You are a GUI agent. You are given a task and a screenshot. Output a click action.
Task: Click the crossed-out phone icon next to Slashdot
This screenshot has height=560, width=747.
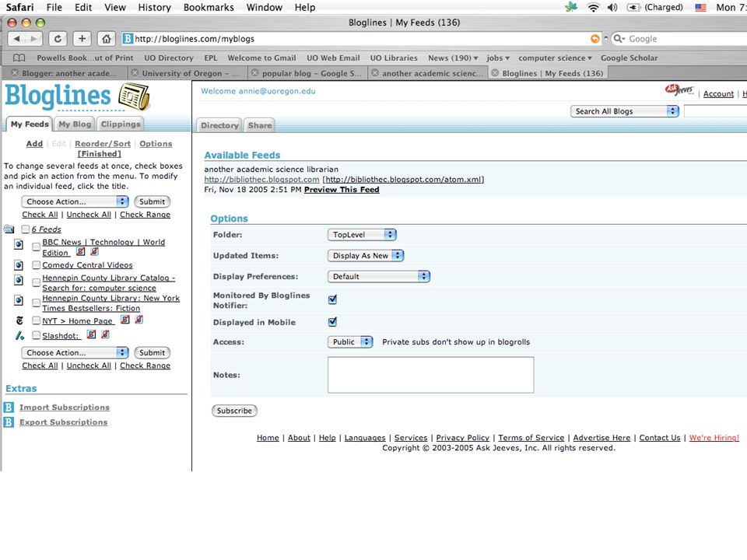105,334
